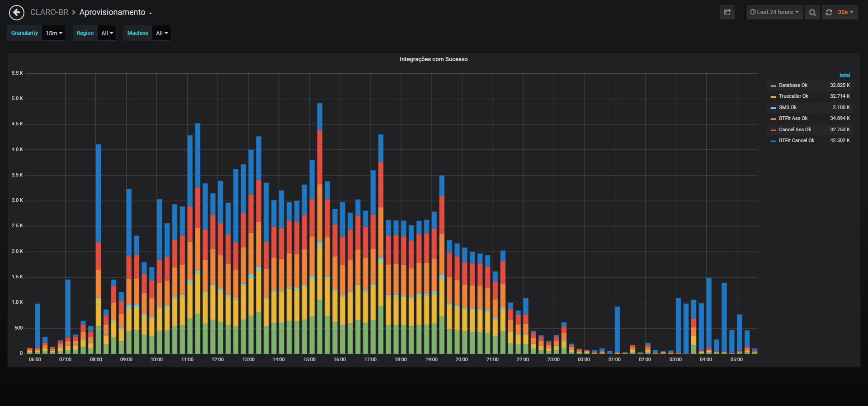
Task: Toggle the Truecaller Ok series in legend
Action: tap(793, 96)
